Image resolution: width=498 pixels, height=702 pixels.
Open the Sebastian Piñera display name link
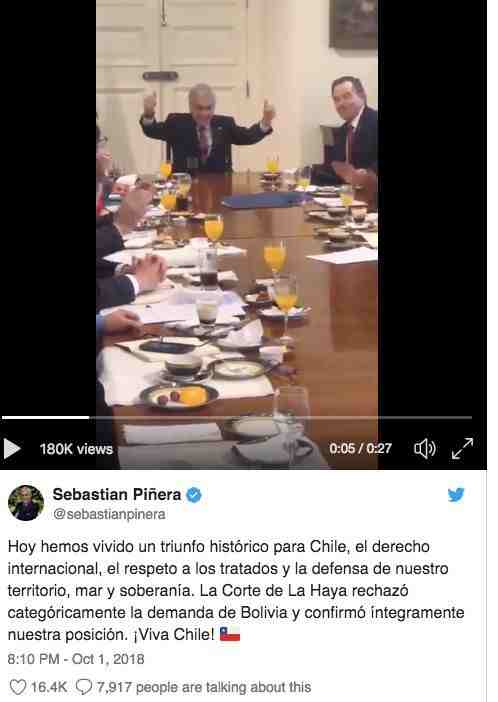(117, 494)
